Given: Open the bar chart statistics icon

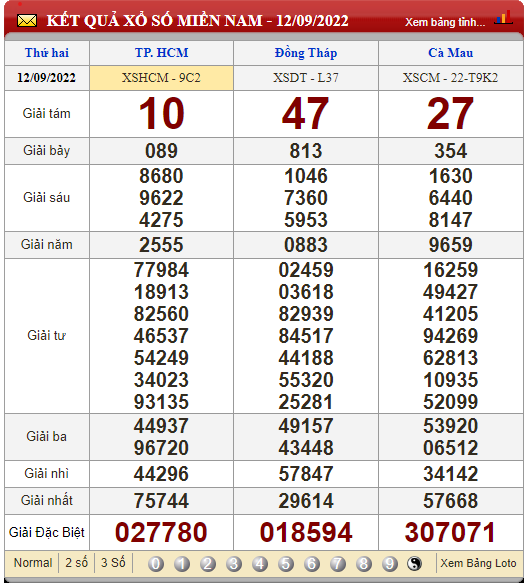Looking at the screenshot, I should point(504,18).
